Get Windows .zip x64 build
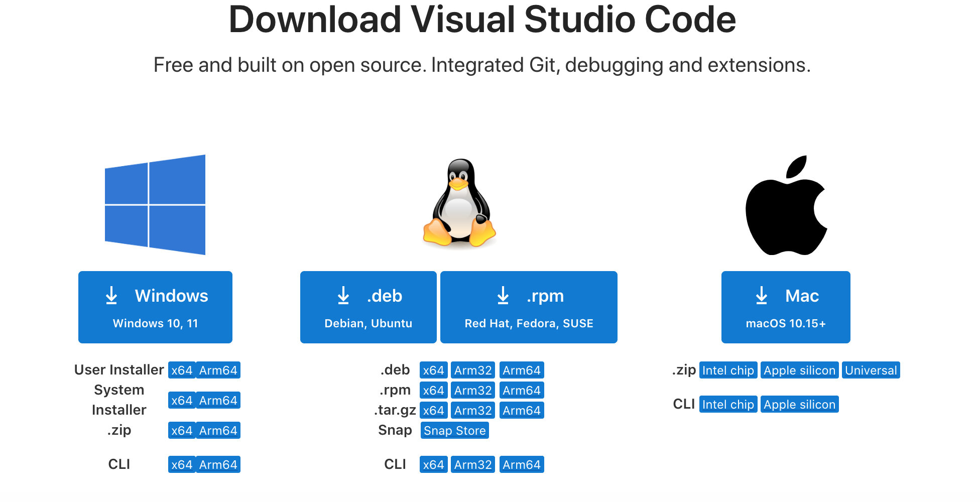Screen dimensions: 980x502 (x=182, y=430)
